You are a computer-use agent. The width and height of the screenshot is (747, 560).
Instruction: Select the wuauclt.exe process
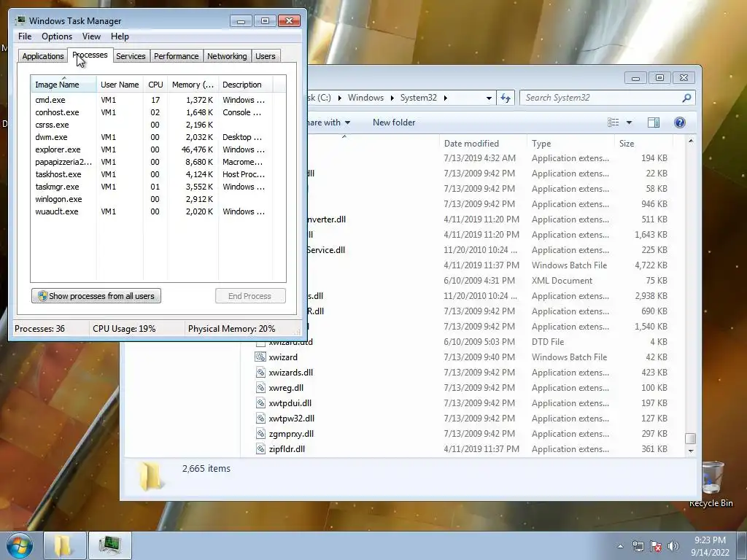tap(152, 211)
